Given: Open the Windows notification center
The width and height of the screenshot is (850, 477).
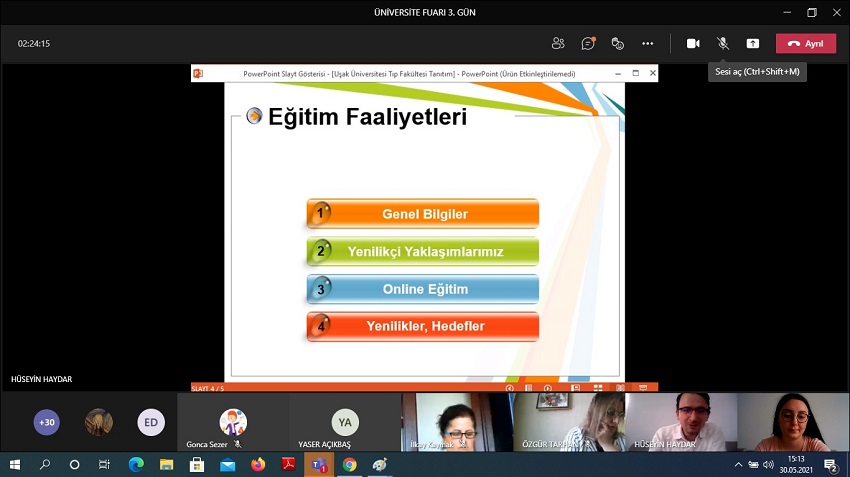Looking at the screenshot, I should pos(831,465).
